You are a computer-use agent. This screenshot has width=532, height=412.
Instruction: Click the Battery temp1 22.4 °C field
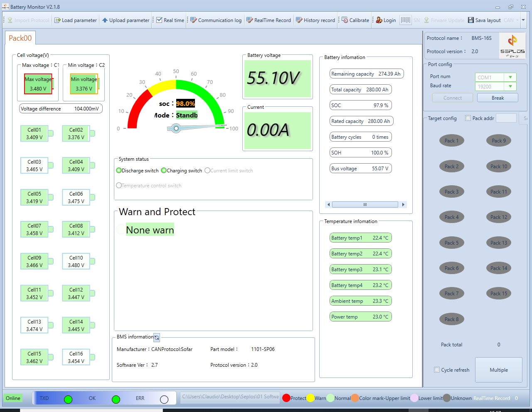(361, 238)
